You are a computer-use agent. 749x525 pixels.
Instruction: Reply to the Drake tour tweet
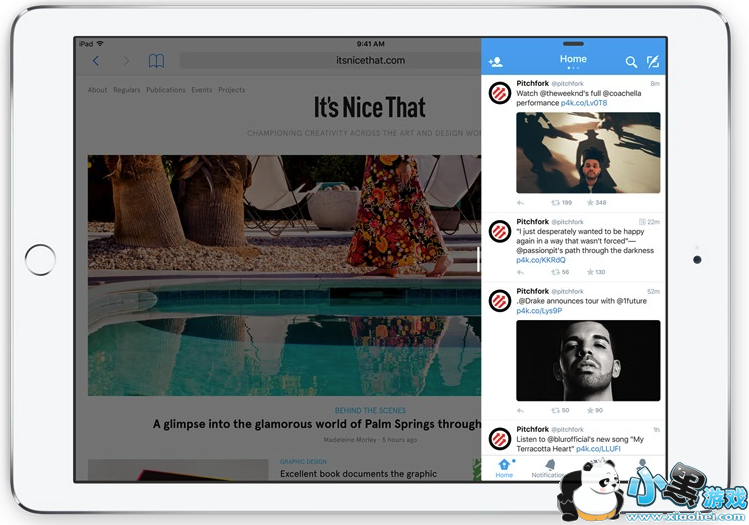[x=520, y=410]
